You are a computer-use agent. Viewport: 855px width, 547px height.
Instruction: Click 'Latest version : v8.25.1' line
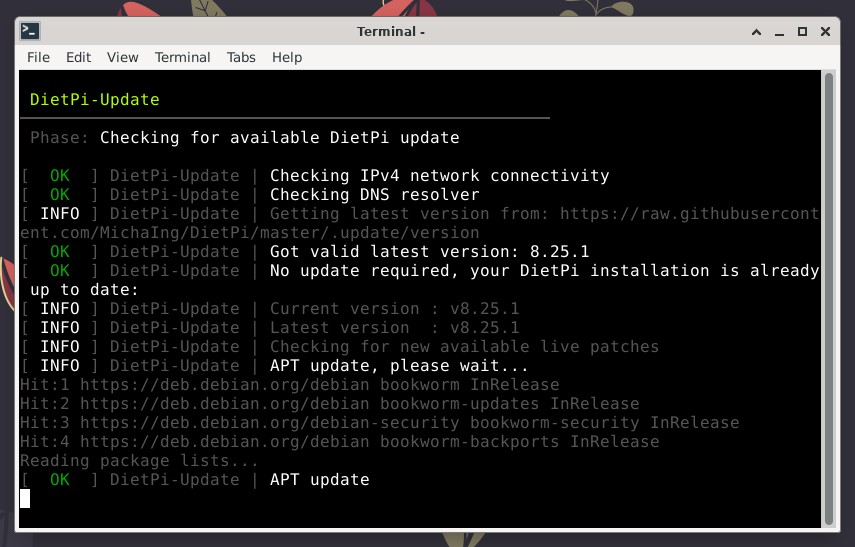coord(394,328)
